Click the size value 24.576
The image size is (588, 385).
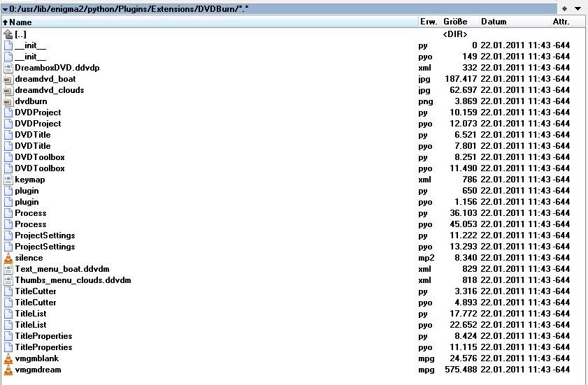tap(464, 358)
